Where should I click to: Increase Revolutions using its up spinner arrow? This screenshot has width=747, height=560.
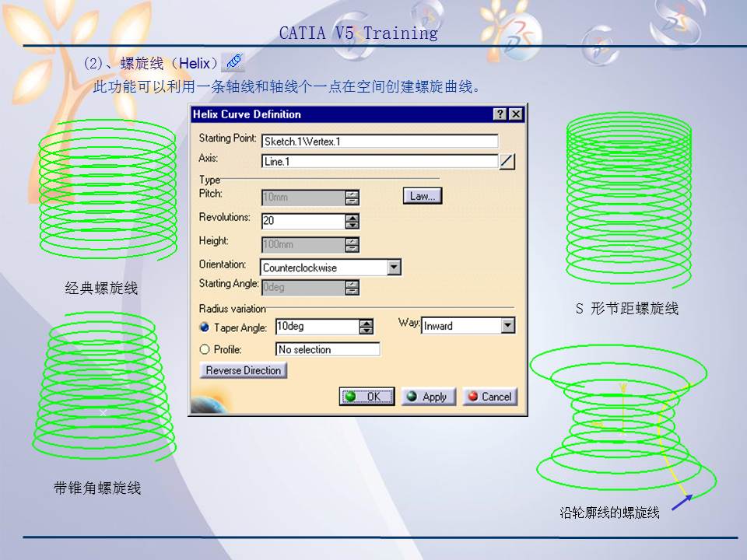pyautogui.click(x=354, y=217)
